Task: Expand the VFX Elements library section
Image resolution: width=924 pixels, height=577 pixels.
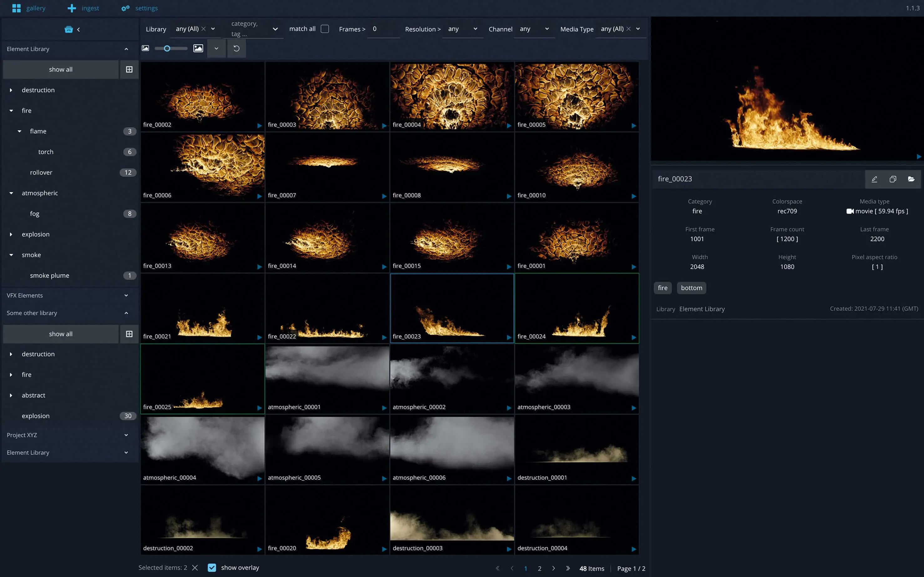Action: click(126, 295)
